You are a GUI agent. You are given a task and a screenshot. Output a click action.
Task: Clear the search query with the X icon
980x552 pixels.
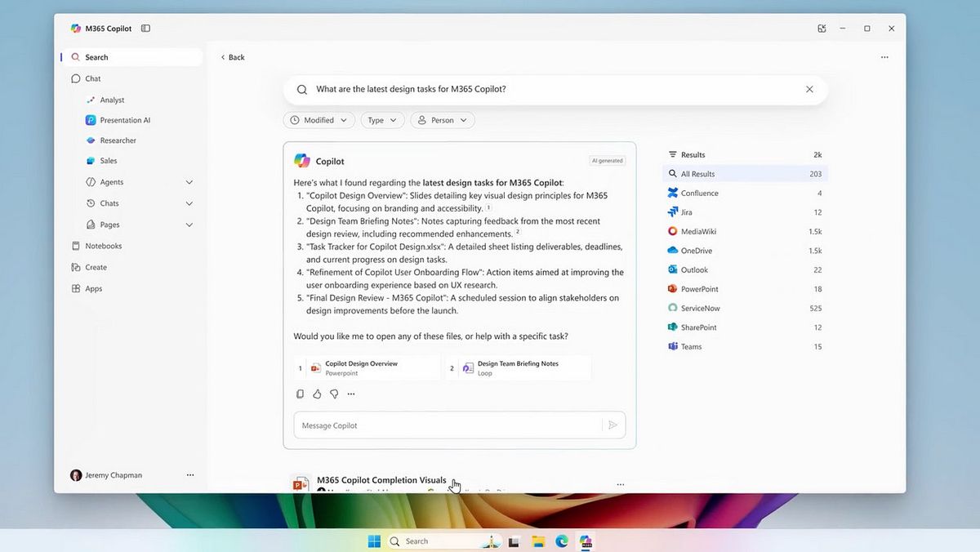pyautogui.click(x=809, y=90)
